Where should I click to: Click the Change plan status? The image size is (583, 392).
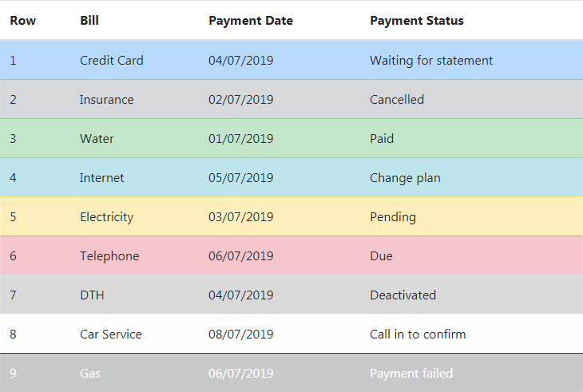coord(405,178)
